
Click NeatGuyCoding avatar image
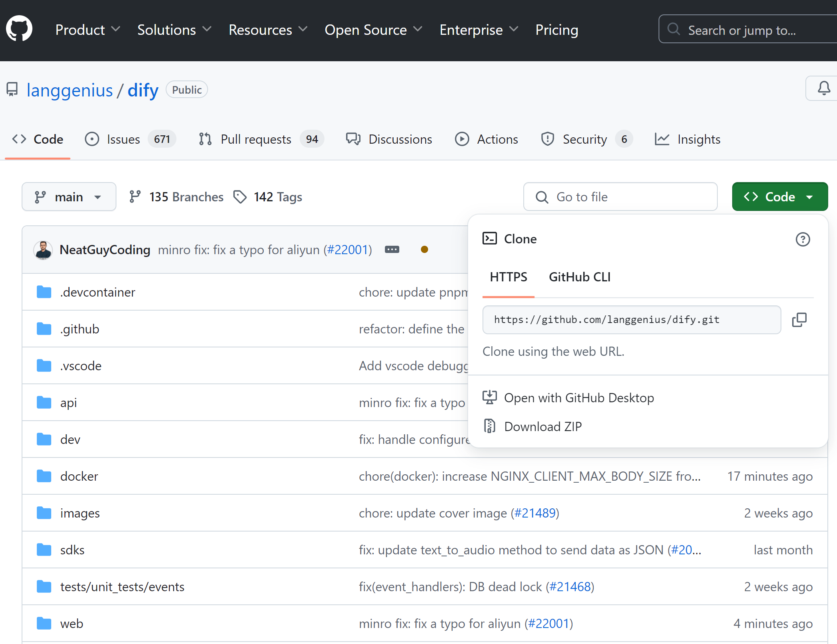(x=43, y=250)
